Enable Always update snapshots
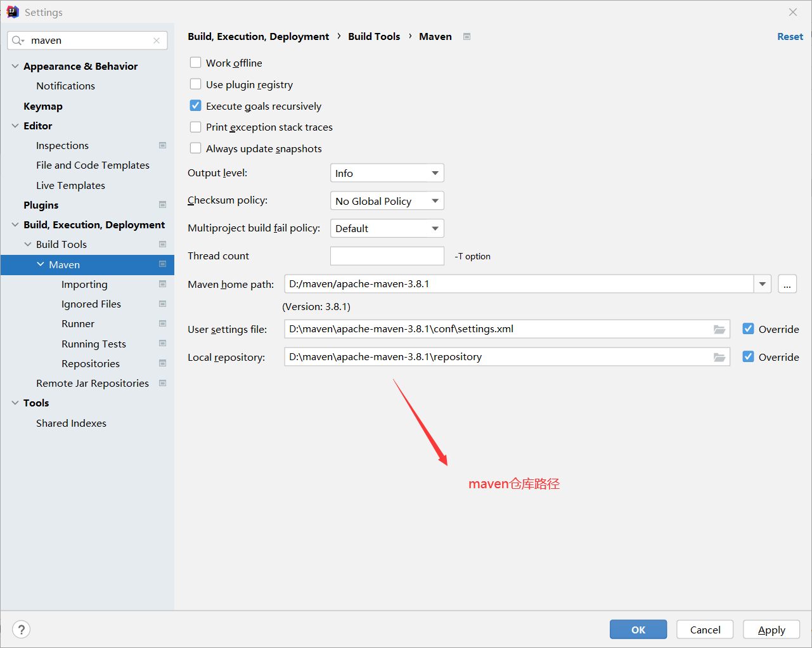The height and width of the screenshot is (648, 812). 196,148
